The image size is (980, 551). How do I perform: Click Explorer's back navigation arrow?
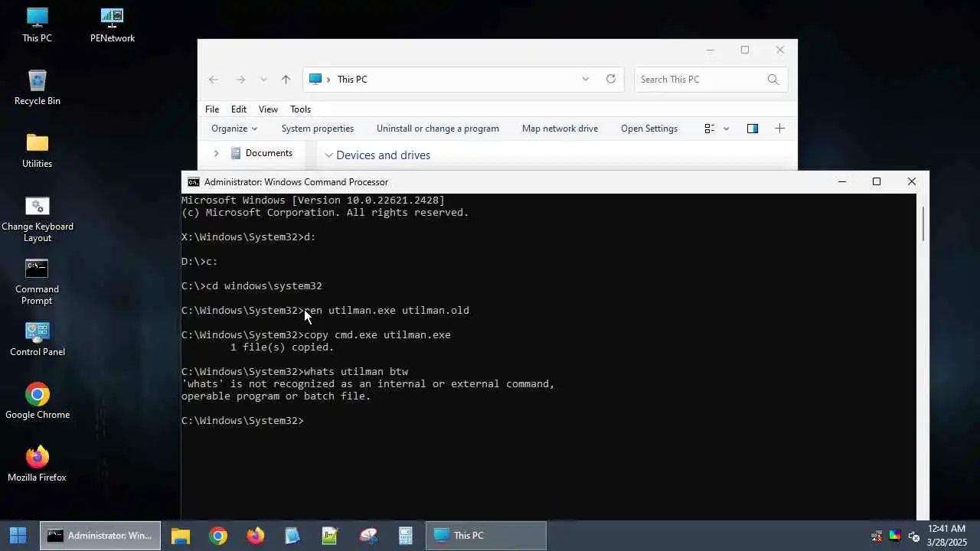pyautogui.click(x=214, y=80)
